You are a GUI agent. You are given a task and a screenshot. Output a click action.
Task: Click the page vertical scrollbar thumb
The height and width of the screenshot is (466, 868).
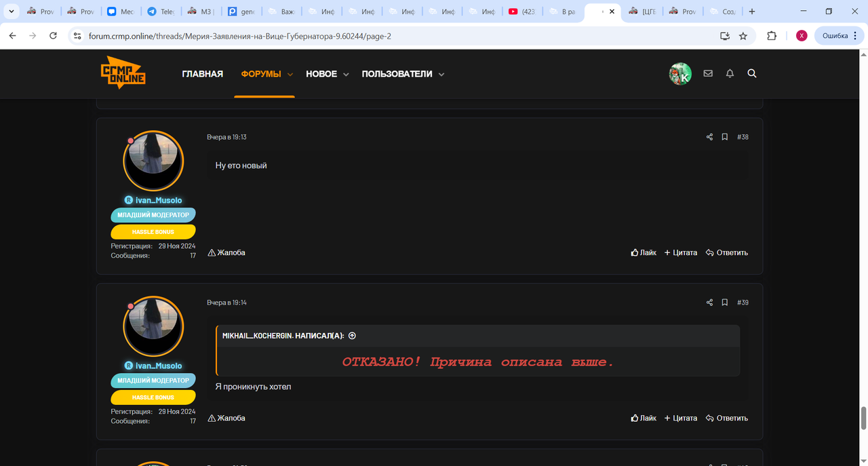(863, 418)
